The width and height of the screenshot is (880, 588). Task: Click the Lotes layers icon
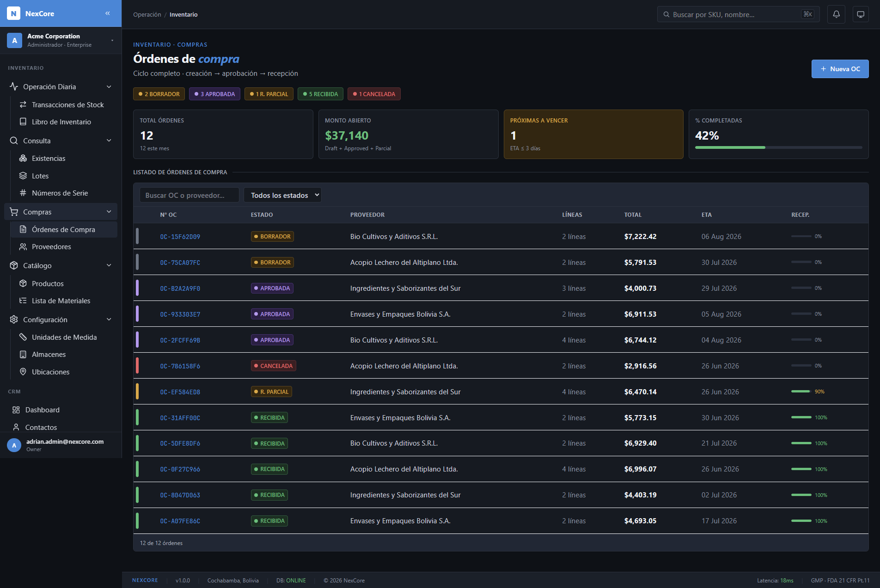(x=23, y=176)
